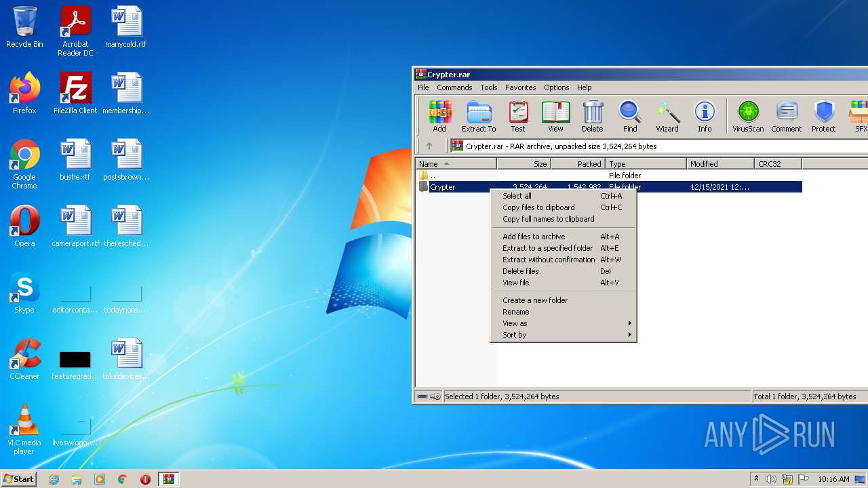The image size is (868, 488).
Task: Open the Find magnifier tool
Action: pyautogui.click(x=630, y=116)
